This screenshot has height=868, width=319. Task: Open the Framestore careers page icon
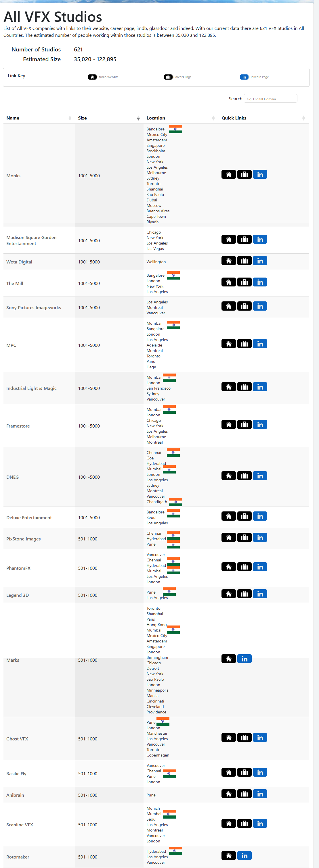(244, 425)
